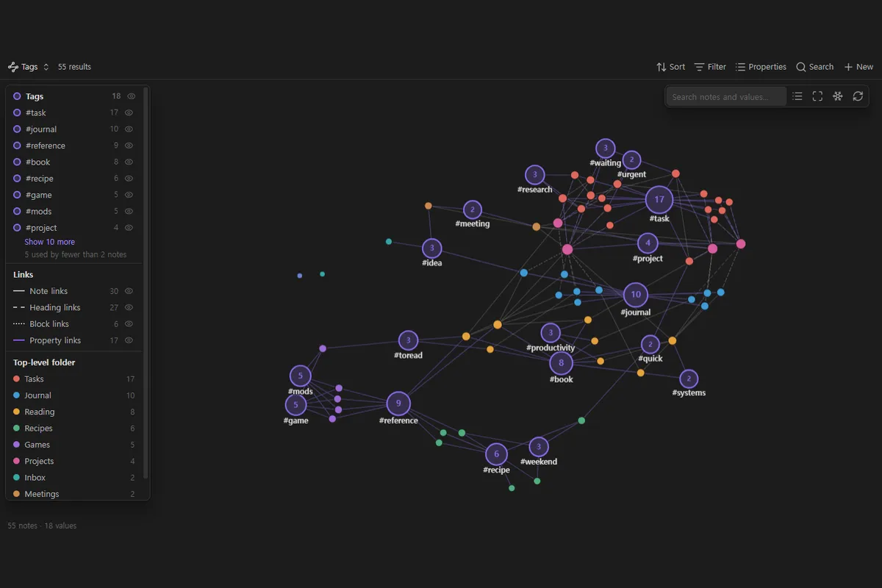Open the Filter menu

tap(710, 67)
